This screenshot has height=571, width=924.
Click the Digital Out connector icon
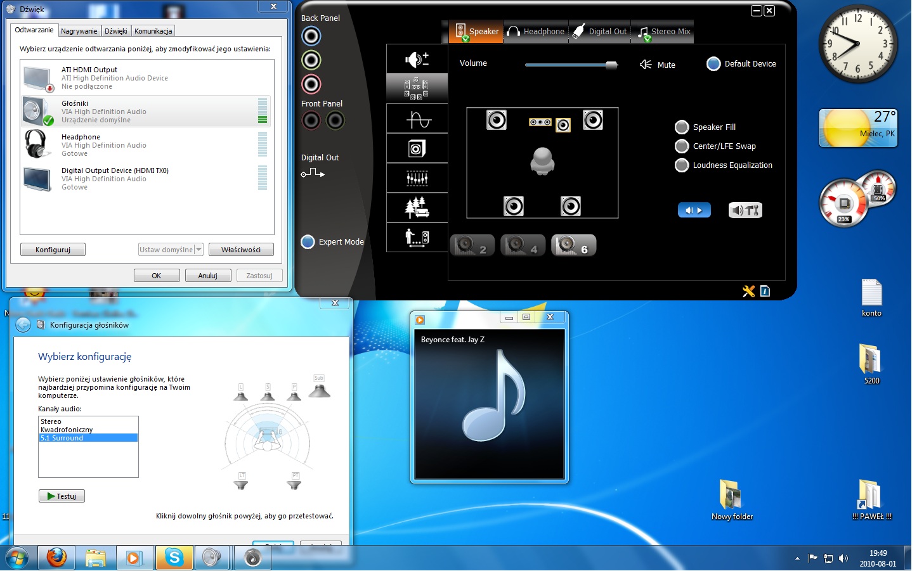[x=313, y=173]
